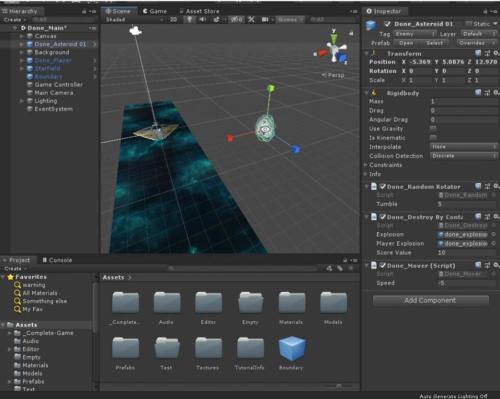Open the Collision Detection dropdown
500x399 pixels.
coord(463,156)
